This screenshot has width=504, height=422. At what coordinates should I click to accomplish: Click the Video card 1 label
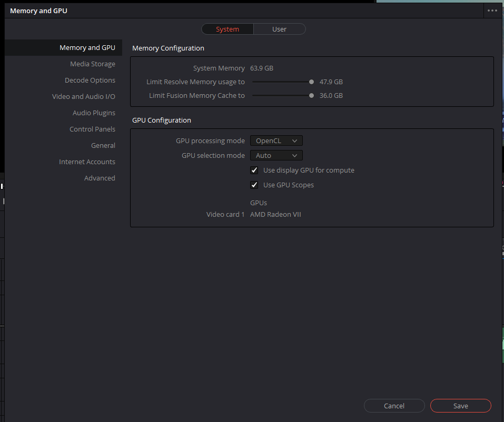coord(225,215)
